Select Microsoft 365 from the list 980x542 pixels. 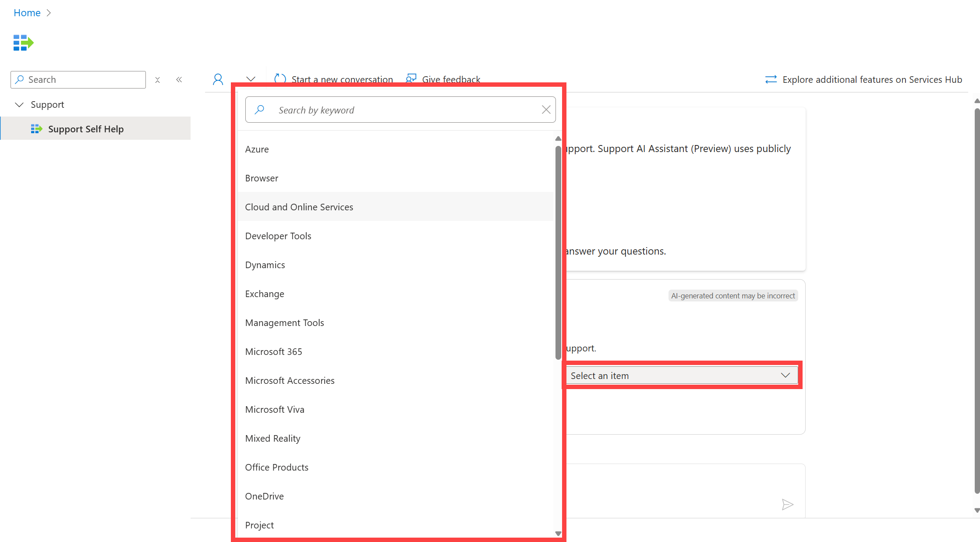pos(273,351)
